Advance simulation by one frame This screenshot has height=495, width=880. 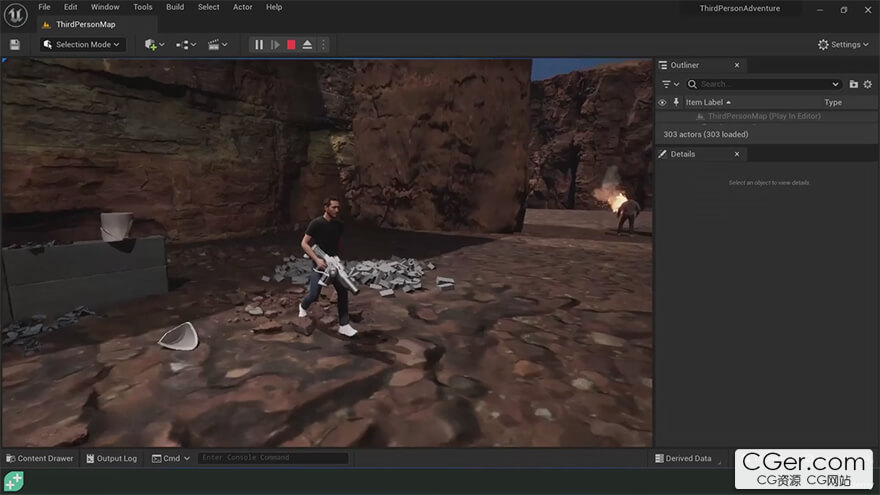(x=275, y=44)
